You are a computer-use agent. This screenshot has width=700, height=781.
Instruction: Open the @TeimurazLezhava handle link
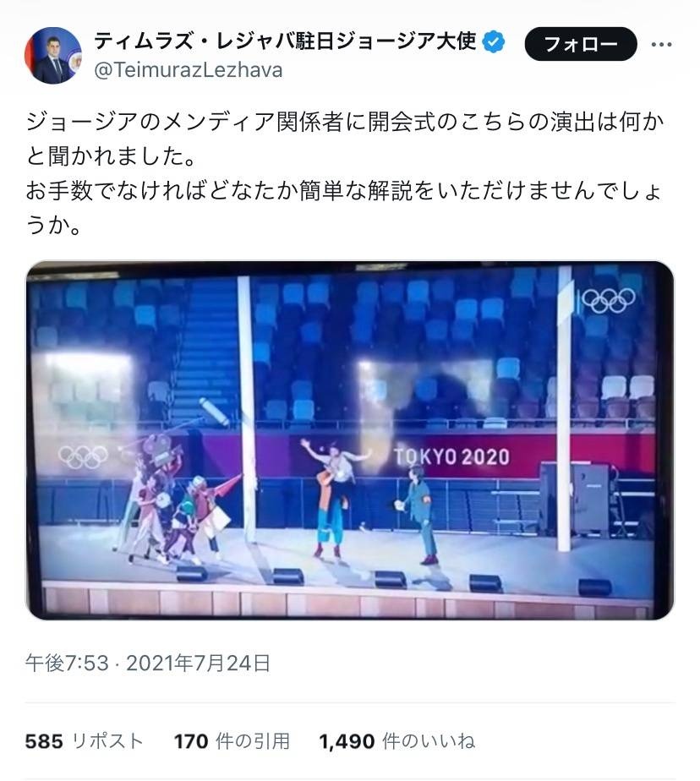189,70
